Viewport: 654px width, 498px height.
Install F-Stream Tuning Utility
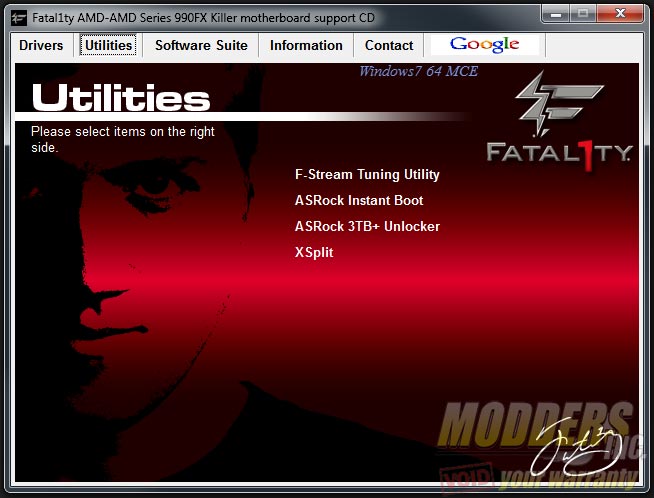pyautogui.click(x=367, y=174)
